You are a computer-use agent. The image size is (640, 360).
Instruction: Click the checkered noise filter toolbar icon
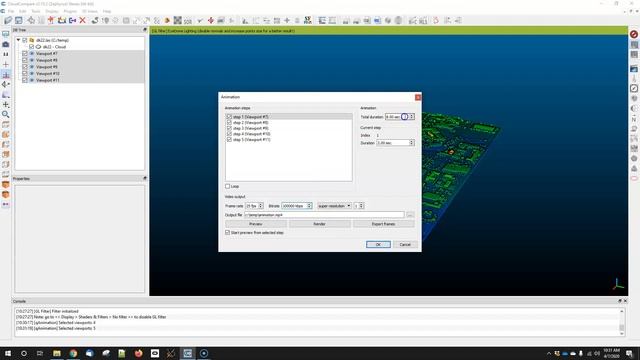pos(178,20)
